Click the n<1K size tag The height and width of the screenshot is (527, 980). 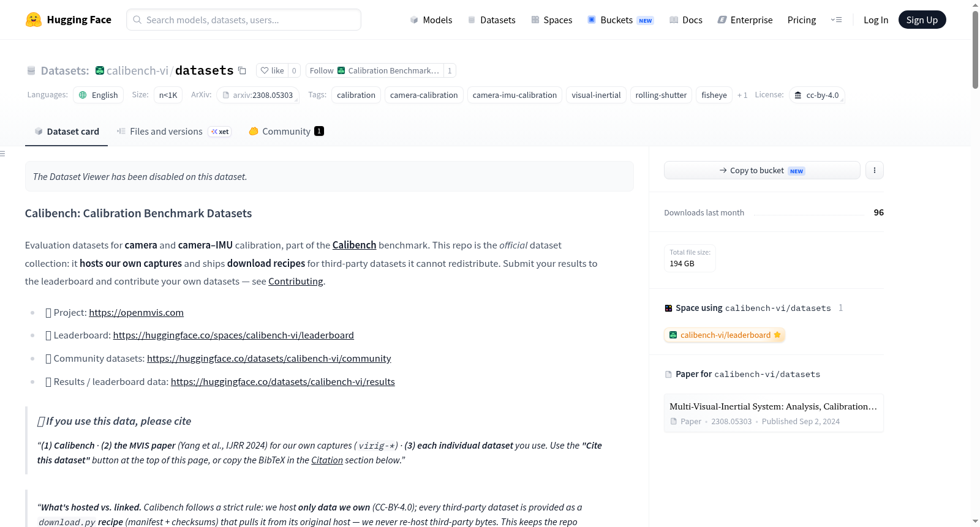(168, 95)
